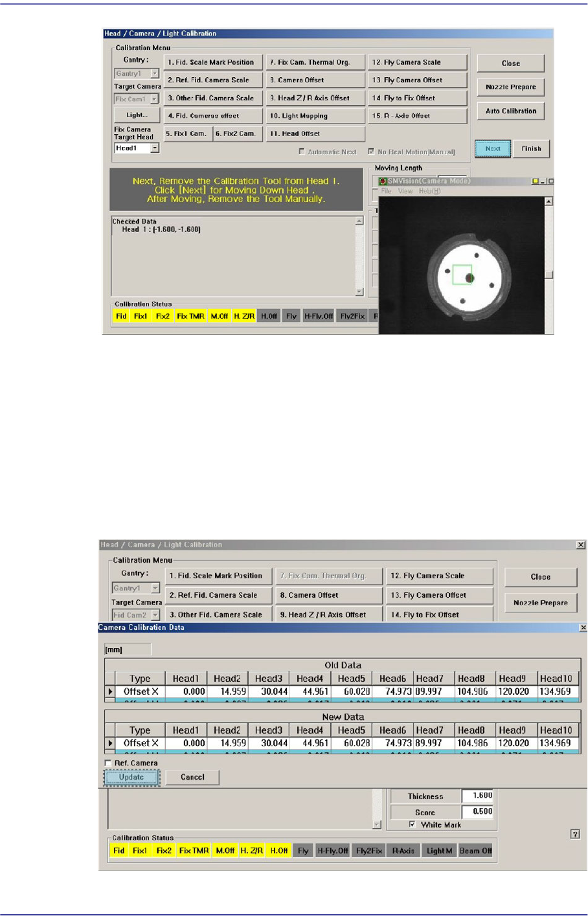
Task: Select 6. Fix2 Cam. calibration
Action: tap(238, 133)
